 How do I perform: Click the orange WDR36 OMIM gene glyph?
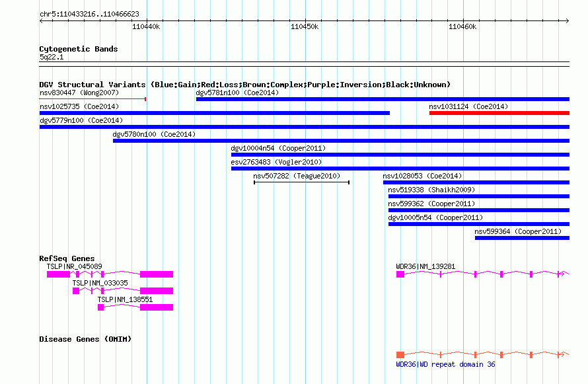coord(483,355)
